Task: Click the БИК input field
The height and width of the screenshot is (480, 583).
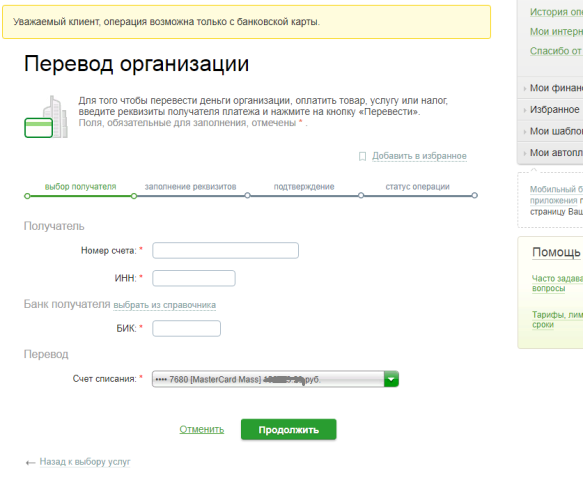Action: [x=186, y=328]
